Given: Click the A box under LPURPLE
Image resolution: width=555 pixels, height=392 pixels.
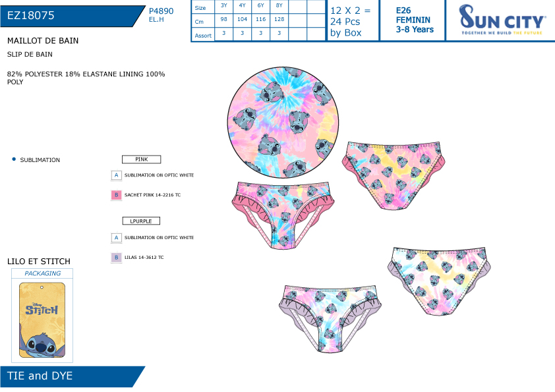Looking at the screenshot, I should (x=116, y=238).
